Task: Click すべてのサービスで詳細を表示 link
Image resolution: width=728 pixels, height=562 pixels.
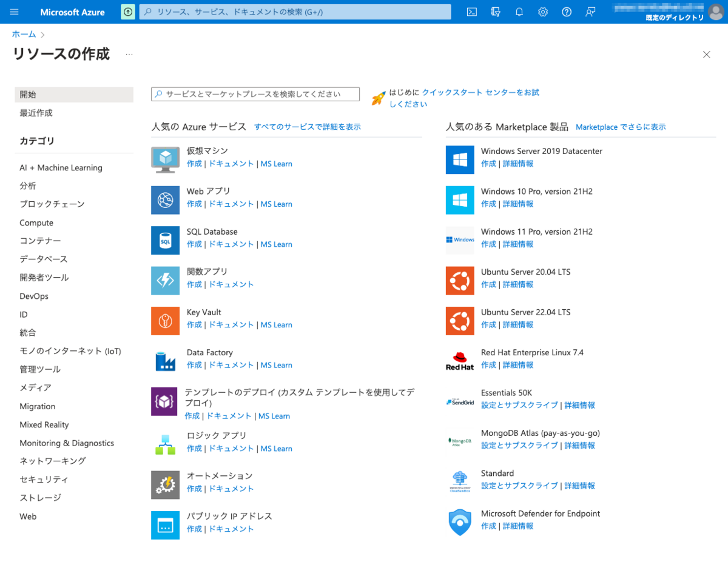Action: [x=308, y=127]
